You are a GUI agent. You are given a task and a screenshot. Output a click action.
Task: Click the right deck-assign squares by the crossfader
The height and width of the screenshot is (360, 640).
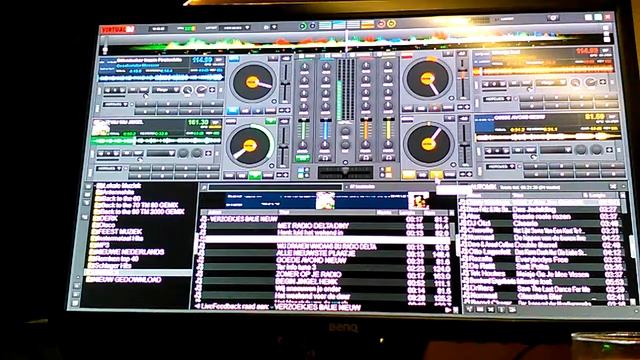tap(386, 171)
